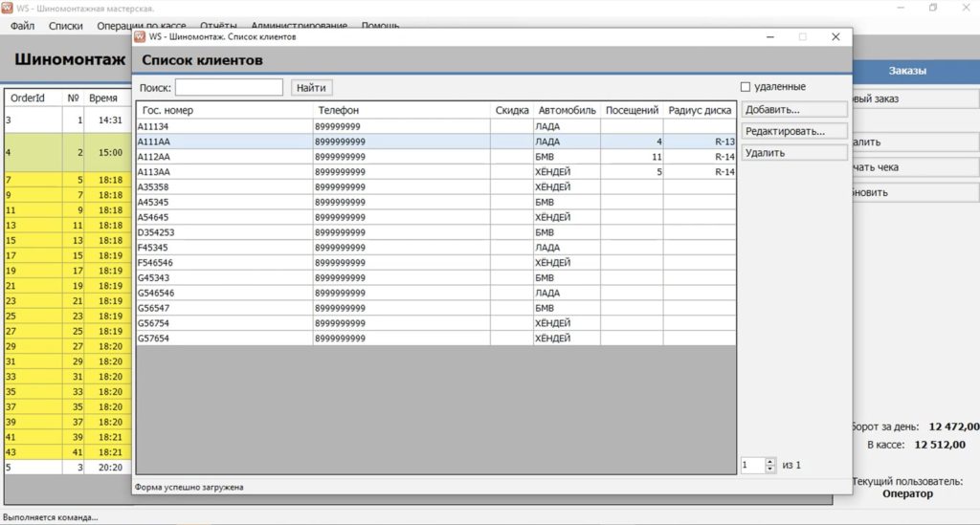Open the Файл menu
Screen dimensions: 980x525
(23, 26)
